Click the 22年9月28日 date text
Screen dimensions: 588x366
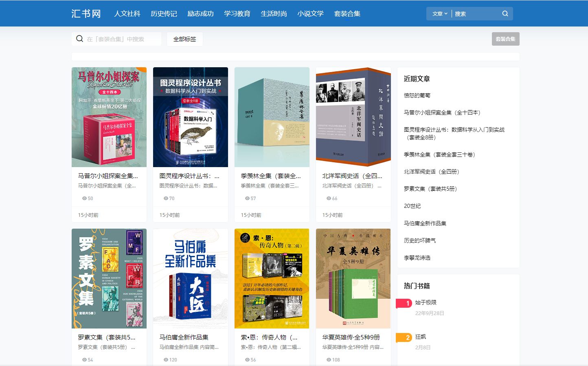(x=430, y=313)
